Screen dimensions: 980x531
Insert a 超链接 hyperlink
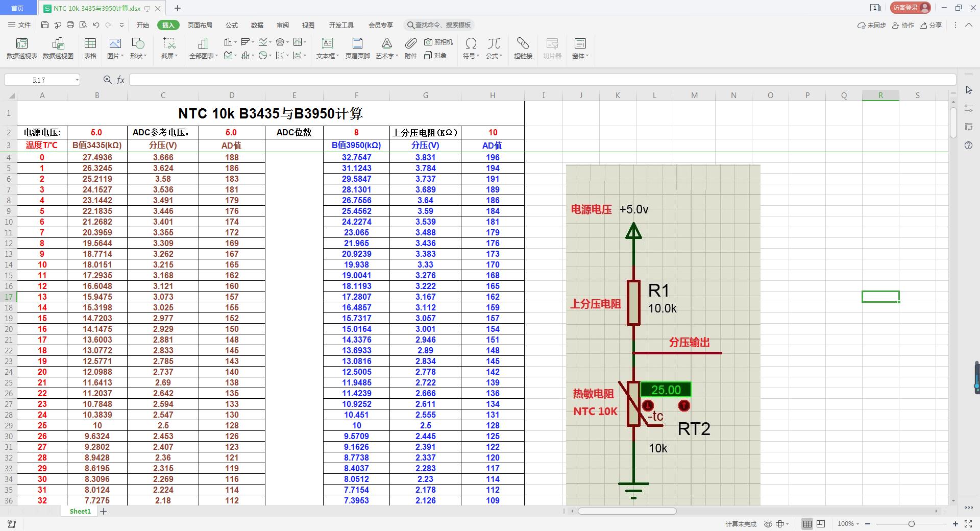523,49
